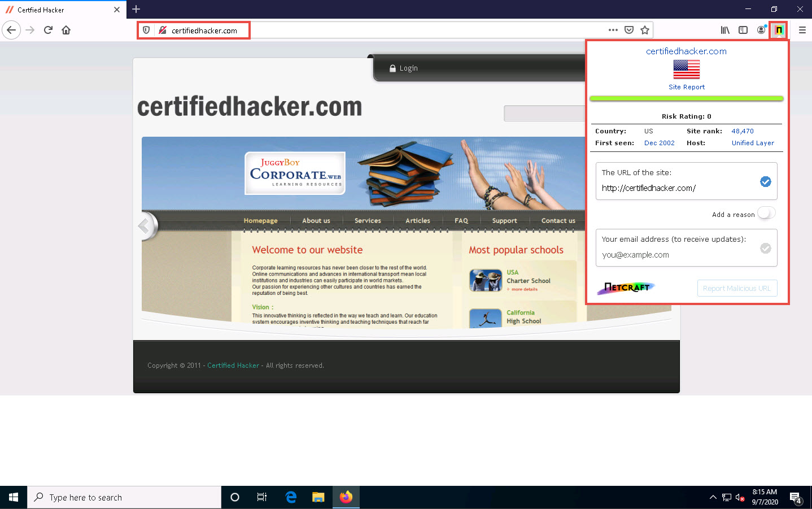Go to the browser Home page
Screen dimensions: 812x509
(66, 30)
